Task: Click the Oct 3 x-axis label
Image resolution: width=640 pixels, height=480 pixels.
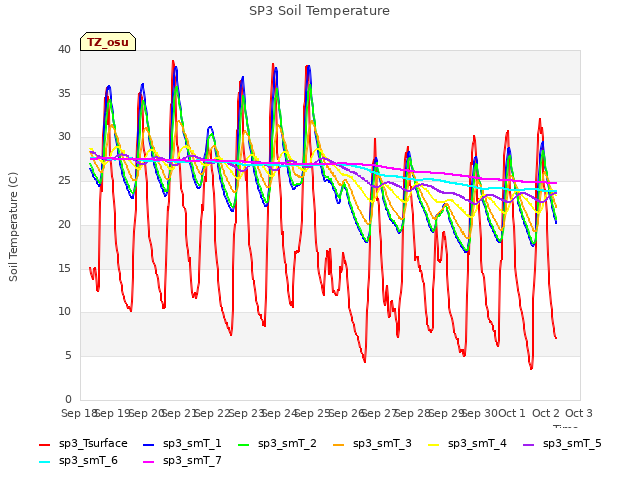Action: pyautogui.click(x=579, y=413)
